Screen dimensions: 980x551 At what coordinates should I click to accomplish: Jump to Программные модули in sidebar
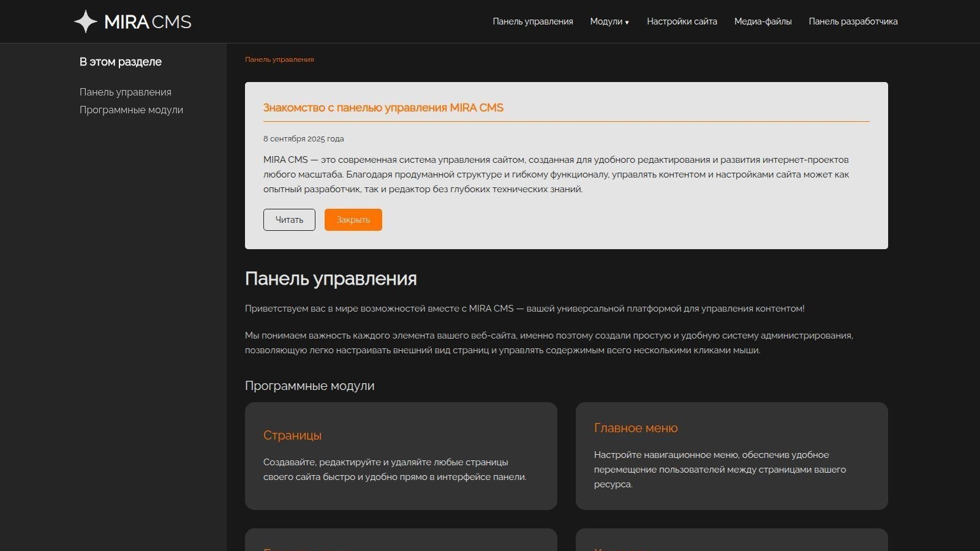click(131, 110)
